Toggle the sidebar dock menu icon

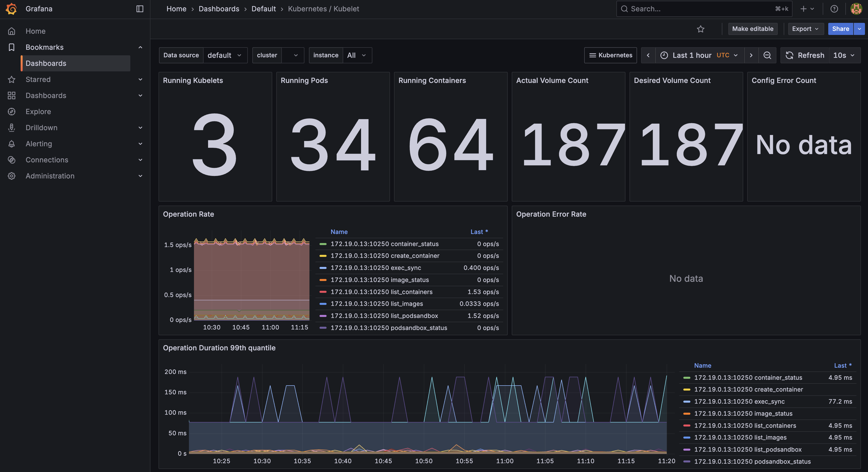click(x=140, y=9)
